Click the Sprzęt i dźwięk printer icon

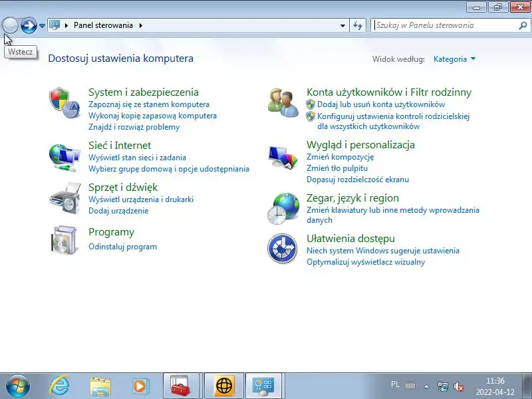[65, 198]
